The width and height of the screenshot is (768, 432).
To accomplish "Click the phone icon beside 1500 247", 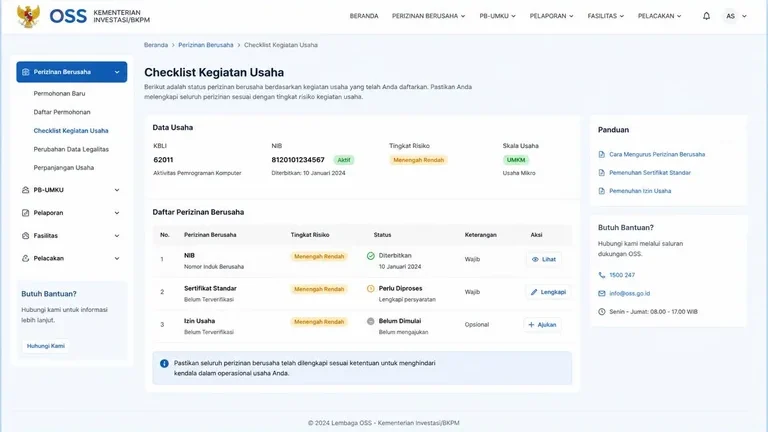I will pyautogui.click(x=601, y=275).
